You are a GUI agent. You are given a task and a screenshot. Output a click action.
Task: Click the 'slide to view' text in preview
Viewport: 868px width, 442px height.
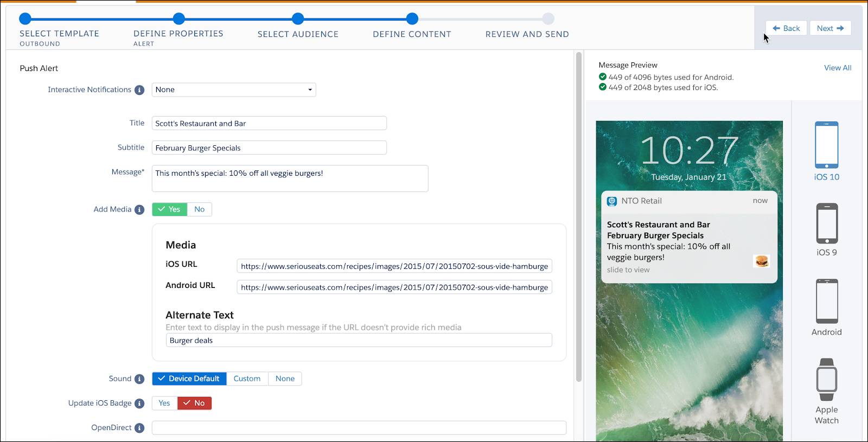pos(628,270)
